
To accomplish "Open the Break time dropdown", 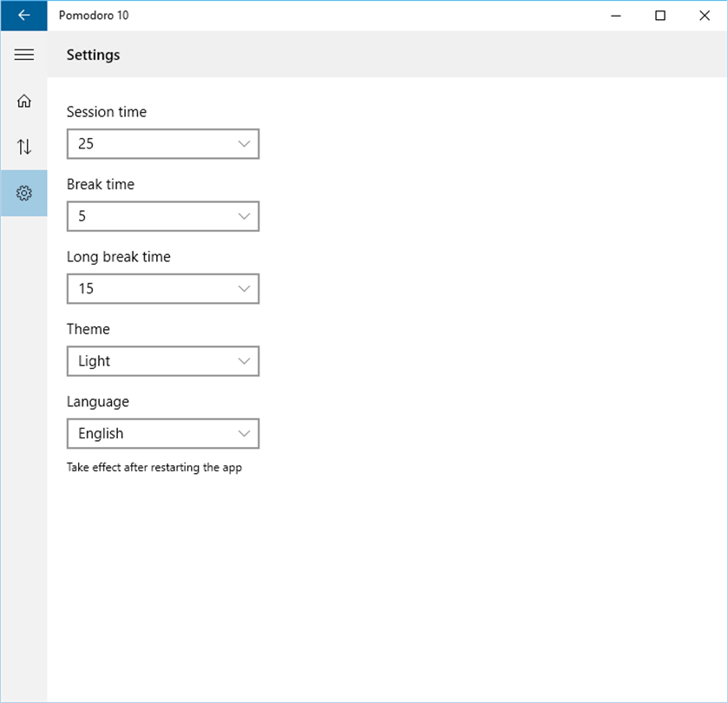I will click(163, 216).
